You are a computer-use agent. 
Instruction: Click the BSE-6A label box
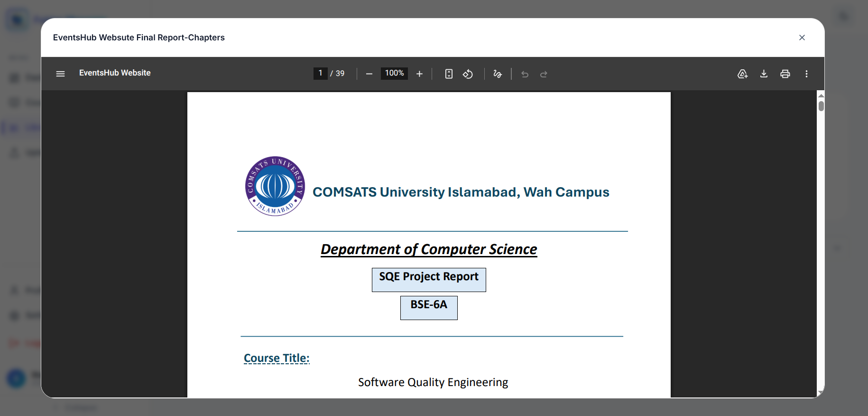point(429,308)
